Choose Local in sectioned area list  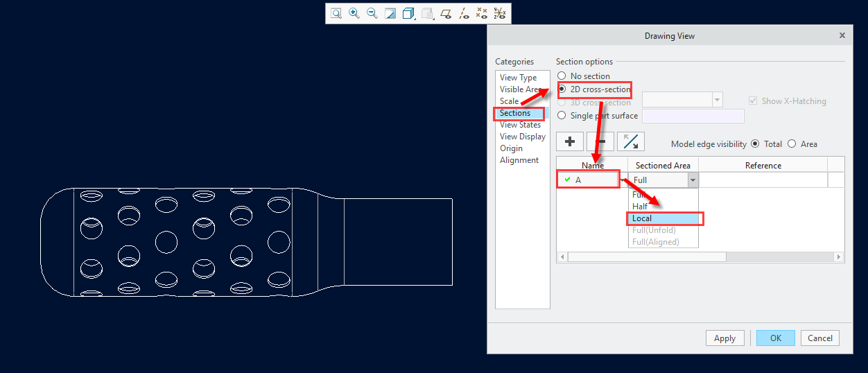663,218
